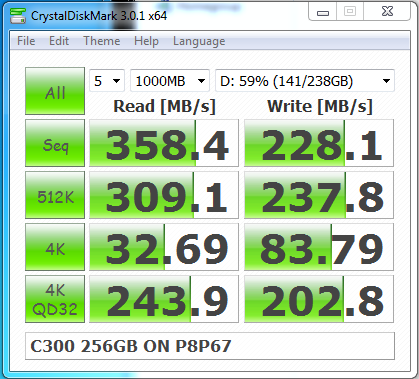Open the Edit menu
This screenshot has height=379, width=419.
pyautogui.click(x=59, y=41)
